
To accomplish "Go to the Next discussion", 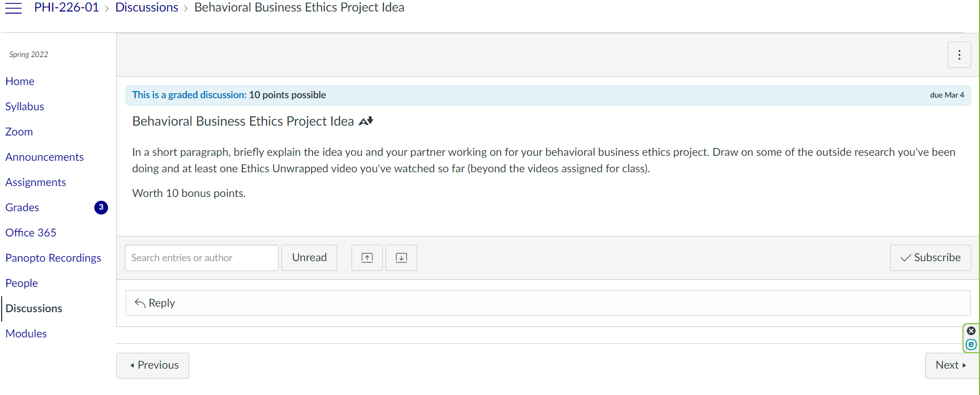I will (x=950, y=365).
